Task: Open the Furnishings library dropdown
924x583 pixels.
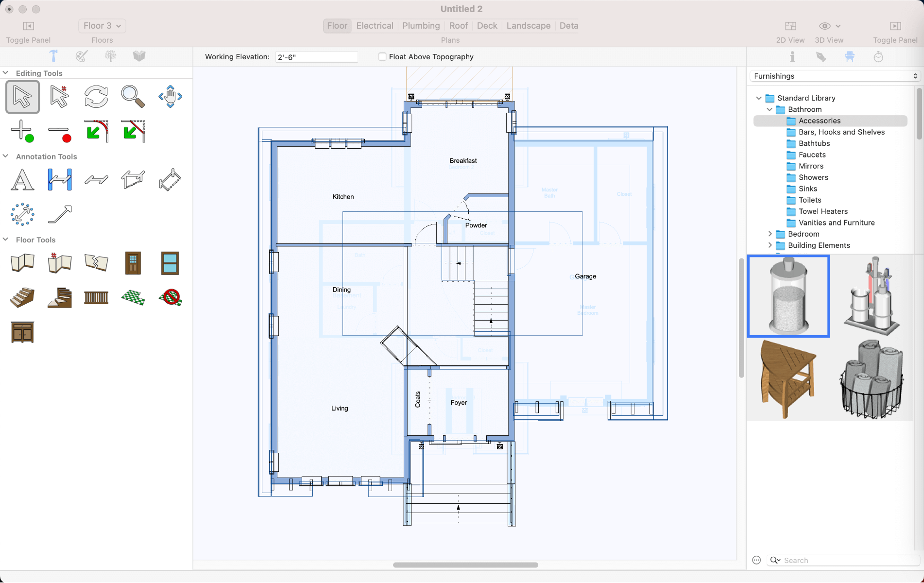Action: click(835, 76)
